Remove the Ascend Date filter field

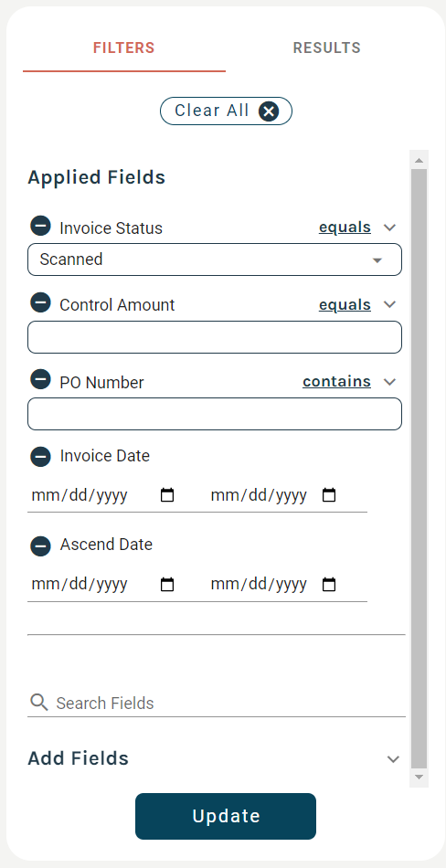pos(40,545)
